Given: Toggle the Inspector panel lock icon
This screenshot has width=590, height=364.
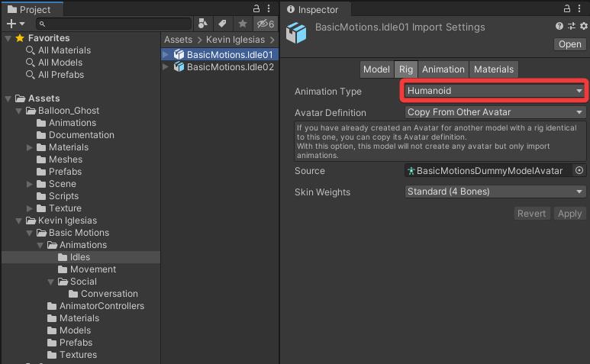Looking at the screenshot, I should [566, 9].
